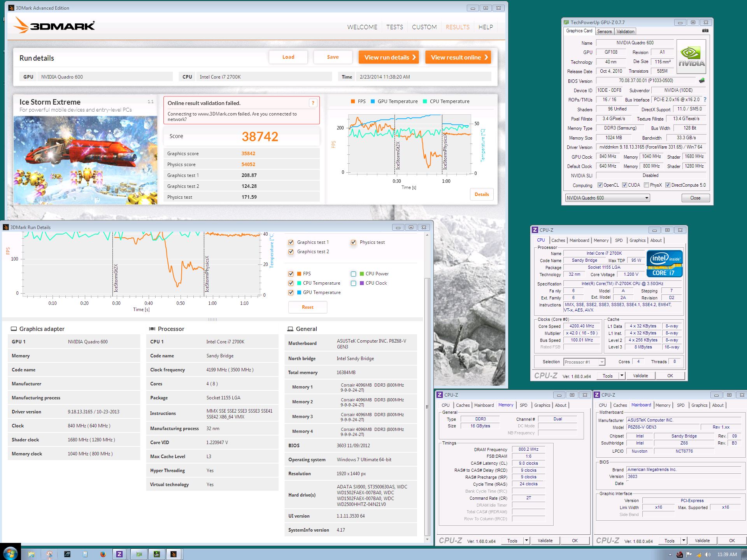
Task: Open the Windows Start menu orb
Action: [10, 553]
